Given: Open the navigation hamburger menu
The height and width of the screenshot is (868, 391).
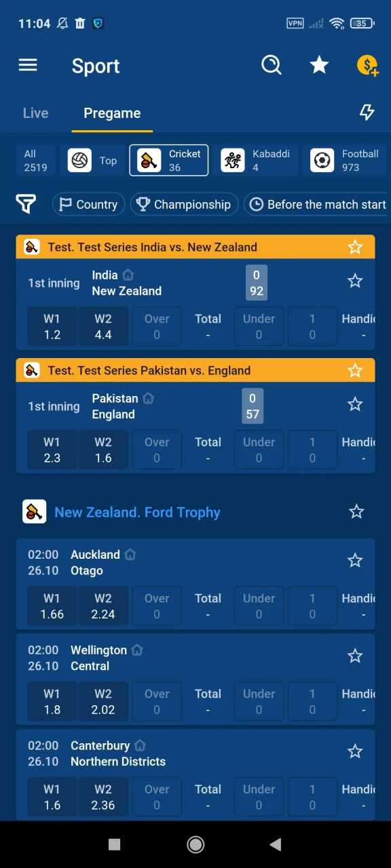Looking at the screenshot, I should (x=27, y=65).
